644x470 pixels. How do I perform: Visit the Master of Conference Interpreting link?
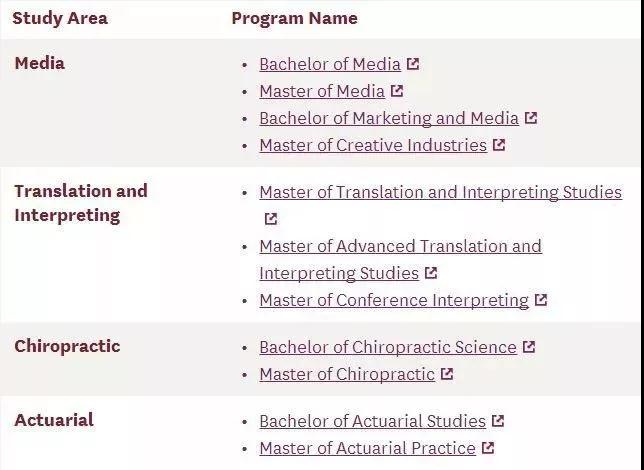(394, 301)
